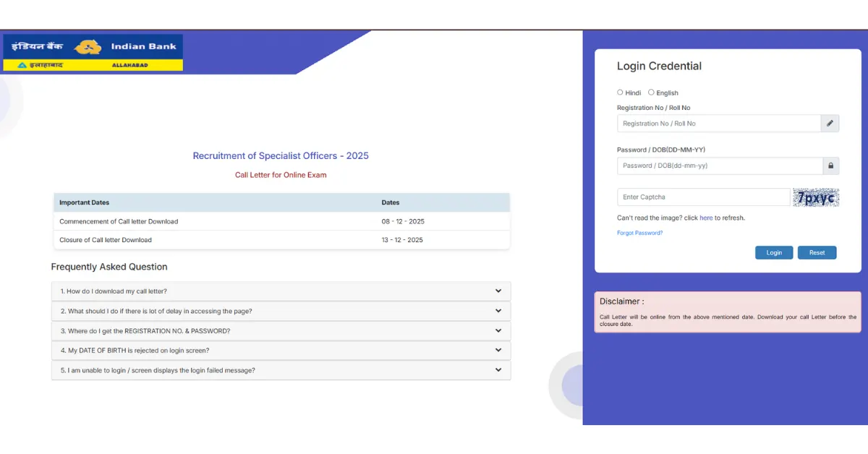The image size is (868, 454).
Task: Expand the login failed message FAQ
Action: (x=281, y=369)
